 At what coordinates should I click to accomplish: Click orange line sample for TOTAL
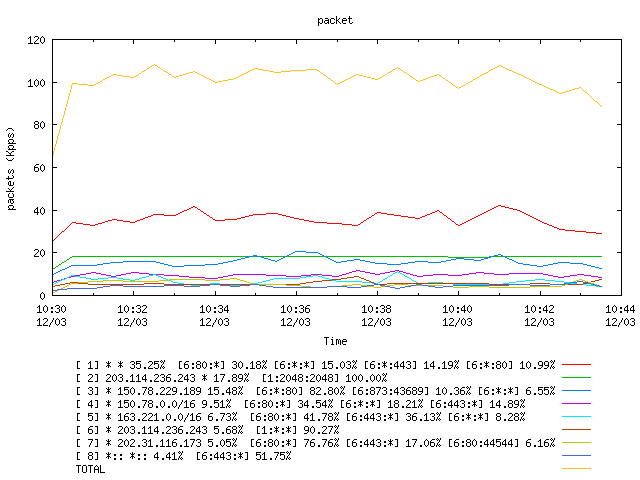[576, 469]
